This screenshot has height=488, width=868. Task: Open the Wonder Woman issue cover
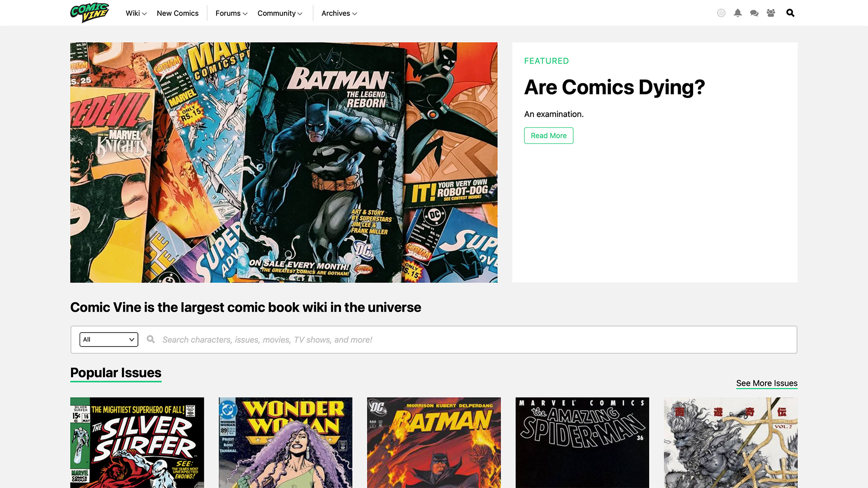(x=285, y=442)
